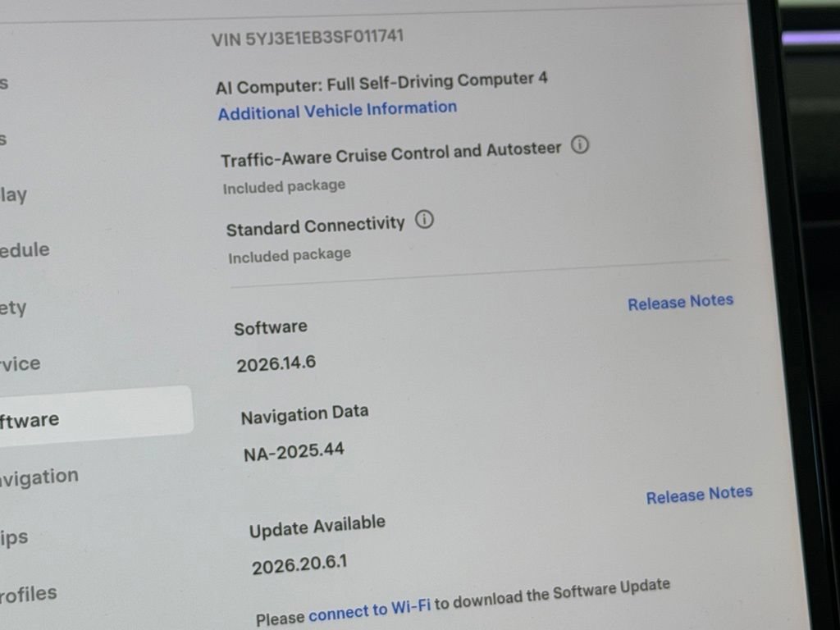
Task: Tap Included package under Standard Connectivity
Action: tap(290, 255)
